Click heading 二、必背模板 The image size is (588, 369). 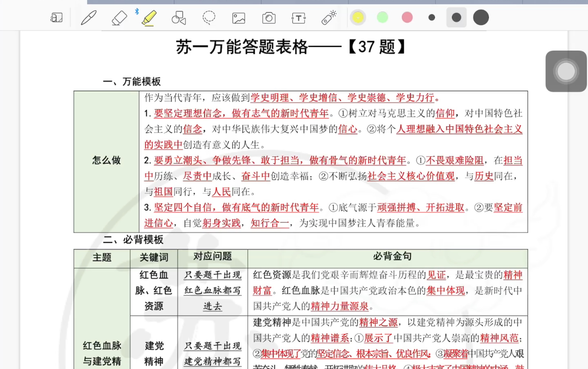pos(133,240)
